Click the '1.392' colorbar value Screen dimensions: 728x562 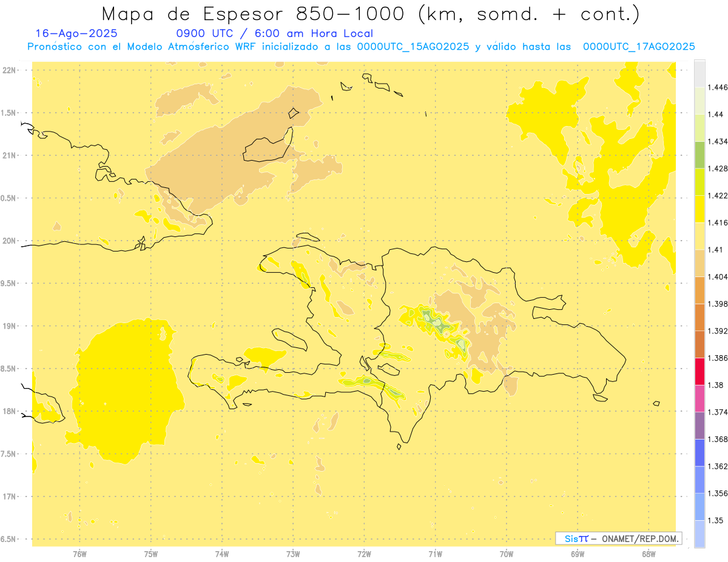point(718,331)
